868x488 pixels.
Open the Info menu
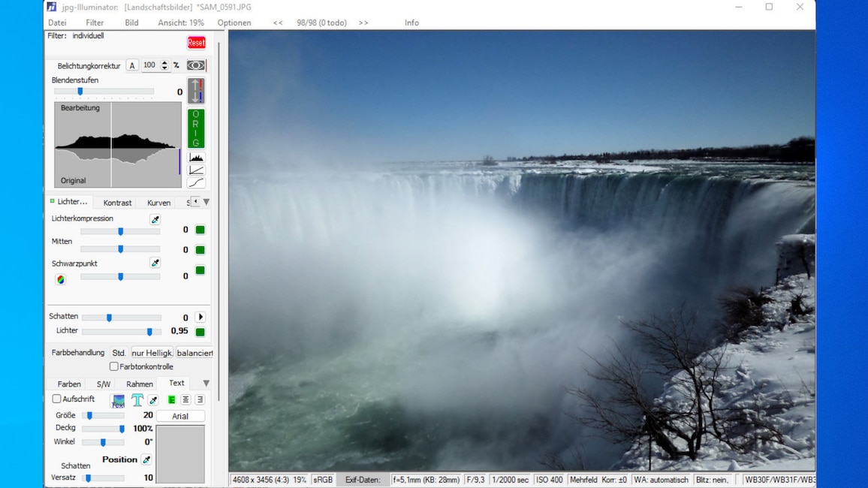[x=412, y=23]
